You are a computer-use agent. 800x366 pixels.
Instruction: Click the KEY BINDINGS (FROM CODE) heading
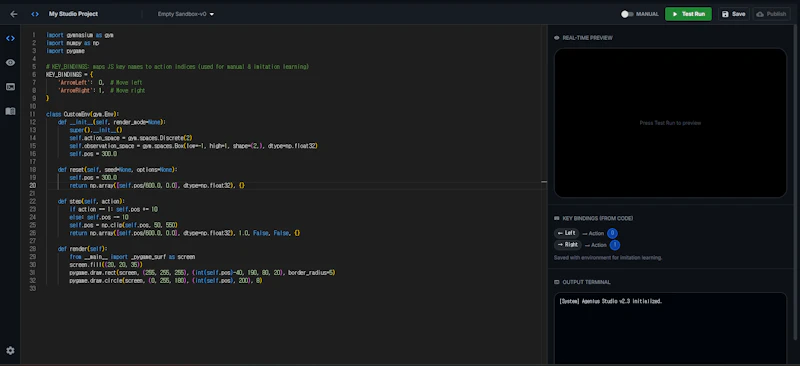[x=597, y=218]
